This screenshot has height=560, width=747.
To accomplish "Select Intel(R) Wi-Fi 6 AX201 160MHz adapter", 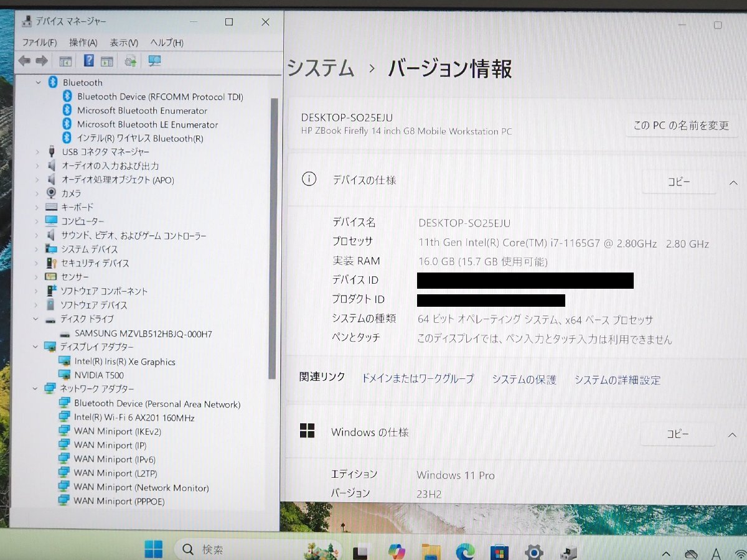I will pos(134,418).
